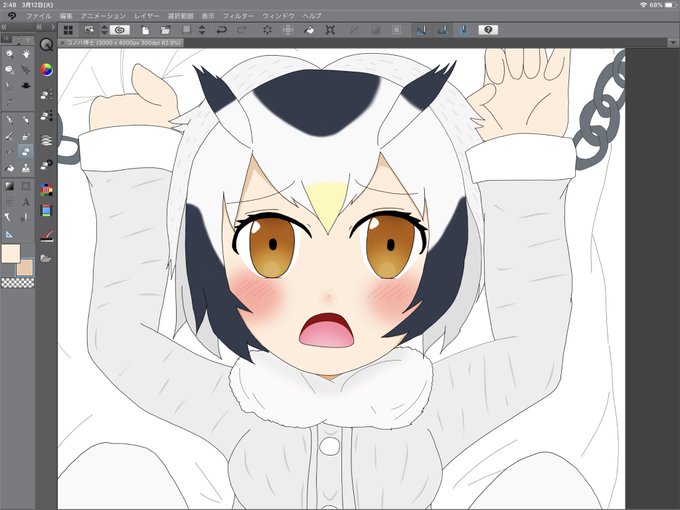This screenshot has width=680, height=510.
Task: Select the main drawing color swatch
Action: (x=11, y=253)
